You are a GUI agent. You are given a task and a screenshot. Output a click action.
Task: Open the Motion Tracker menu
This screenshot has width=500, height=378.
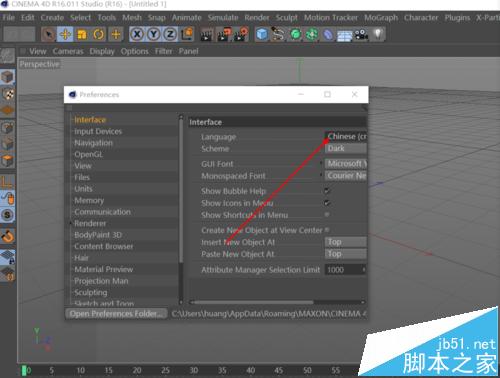[331, 18]
